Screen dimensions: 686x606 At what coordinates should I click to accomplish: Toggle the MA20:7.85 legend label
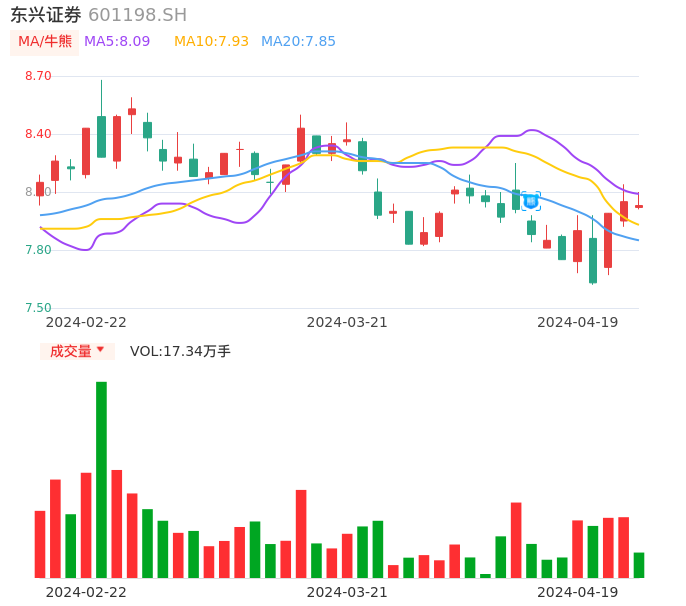[x=298, y=42]
